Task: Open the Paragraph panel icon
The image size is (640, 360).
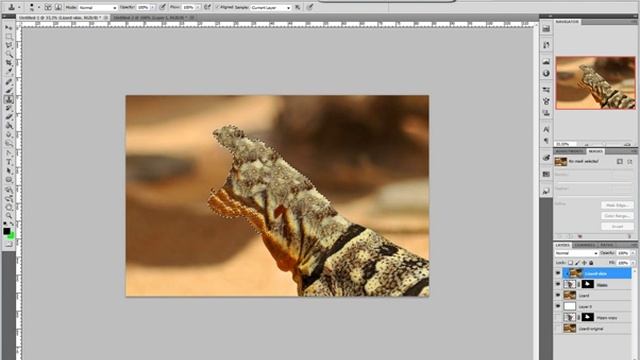Action: pos(546,141)
